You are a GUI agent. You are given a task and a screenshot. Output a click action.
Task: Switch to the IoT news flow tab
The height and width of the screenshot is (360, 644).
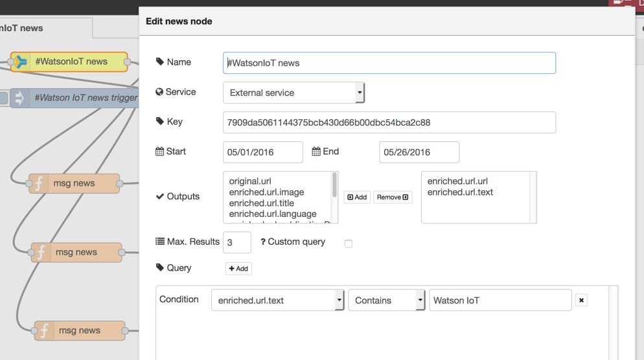[45, 28]
